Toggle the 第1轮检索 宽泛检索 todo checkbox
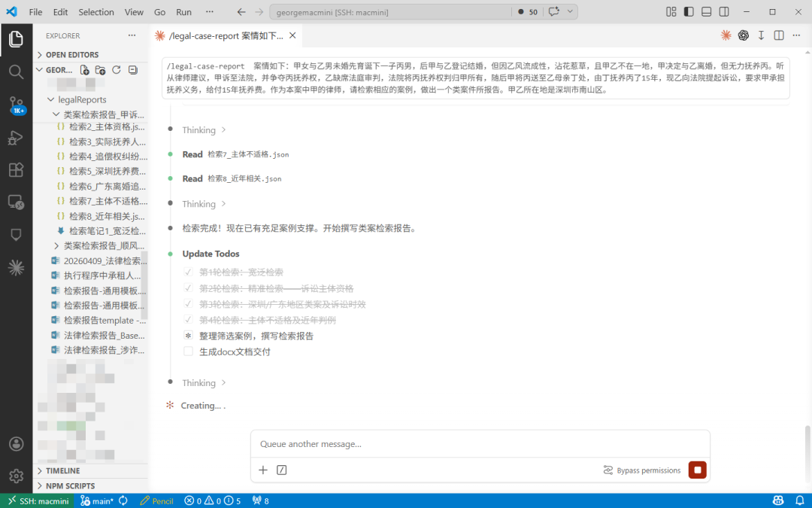Viewport: 812px width, 508px height. [189, 272]
